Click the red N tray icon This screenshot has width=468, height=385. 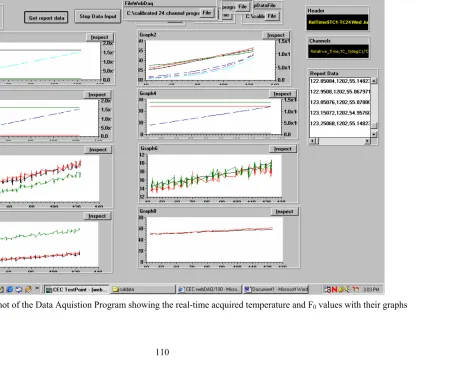click(334, 290)
